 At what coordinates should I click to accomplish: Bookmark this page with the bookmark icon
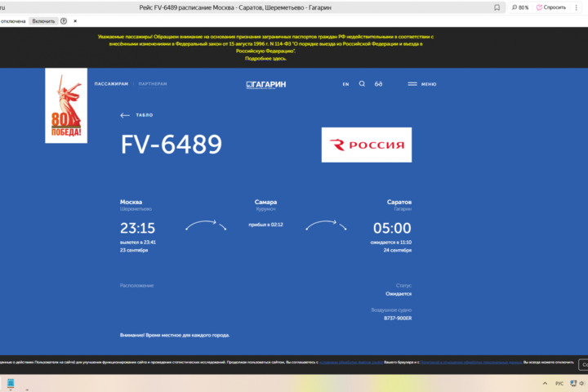tap(498, 7)
